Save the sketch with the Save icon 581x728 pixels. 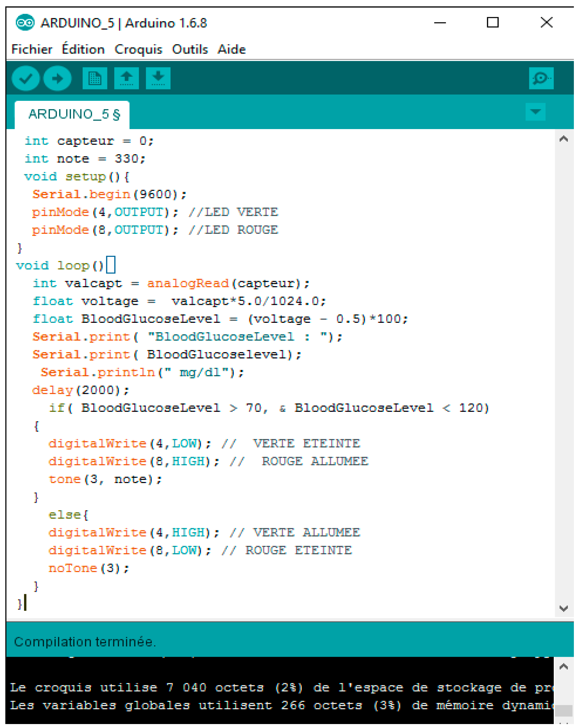(x=158, y=78)
